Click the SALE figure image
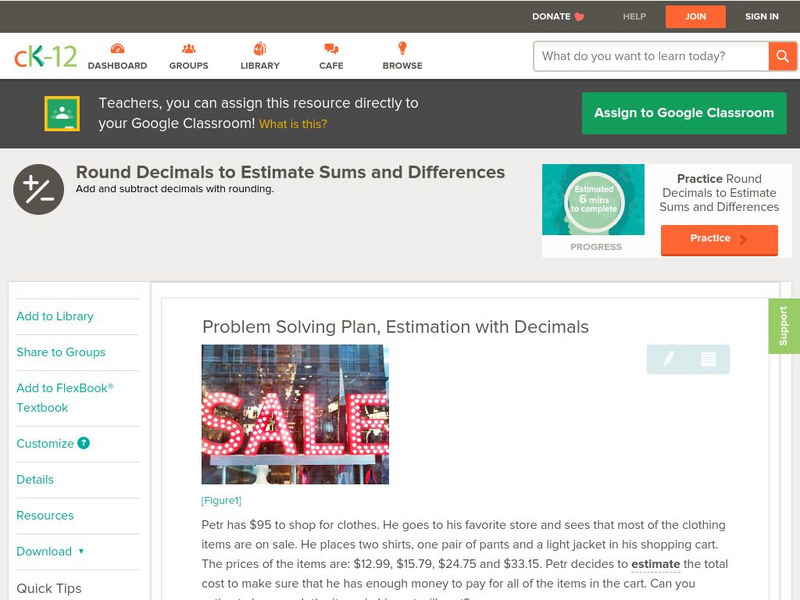Image resolution: width=800 pixels, height=600 pixels. pos(295,414)
